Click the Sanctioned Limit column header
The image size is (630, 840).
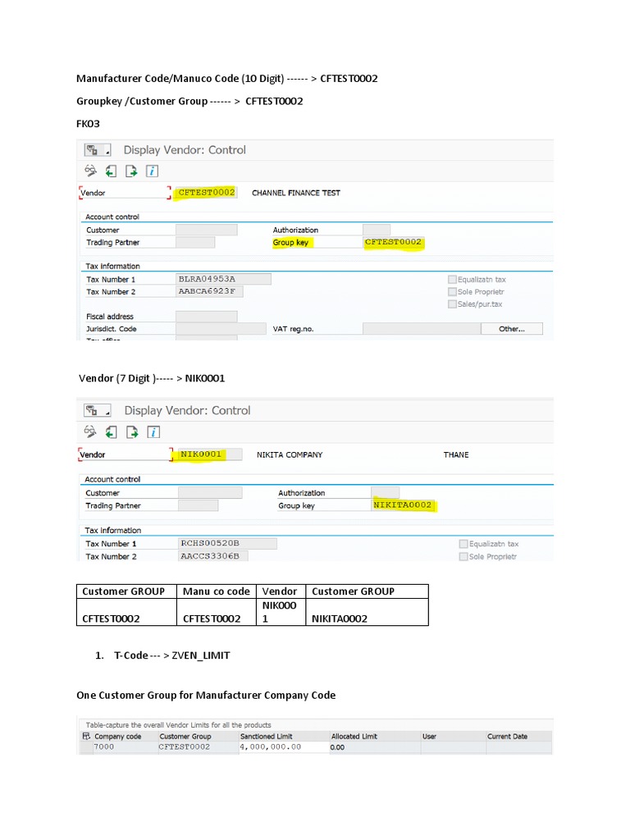(x=284, y=737)
